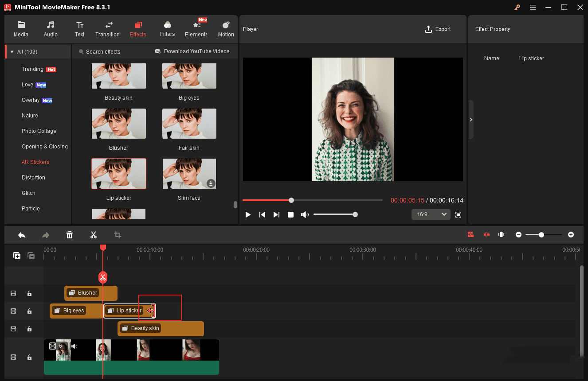
Task: Switch to the Audio panel
Action: tap(51, 29)
